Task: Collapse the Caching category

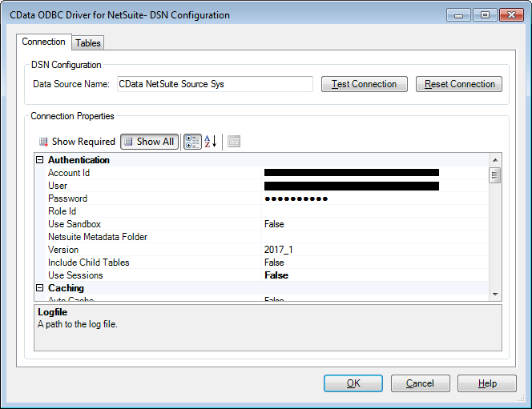Action: click(x=40, y=288)
